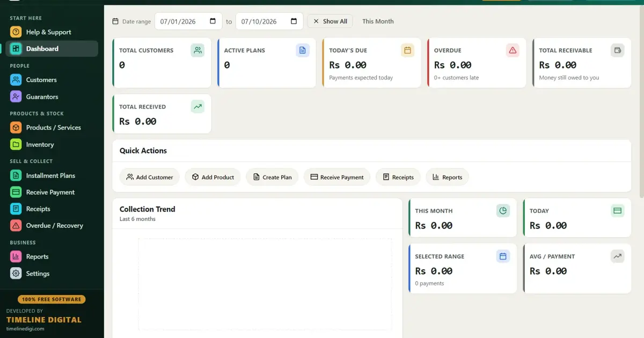
Task: Open Guarantors menu item
Action: [52, 97]
